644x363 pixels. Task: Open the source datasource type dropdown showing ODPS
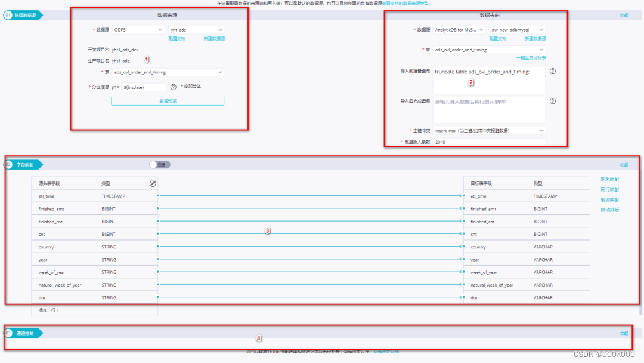[x=138, y=30]
